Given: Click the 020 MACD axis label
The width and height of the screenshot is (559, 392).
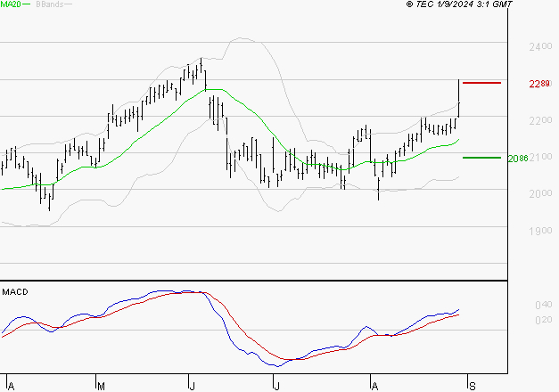Looking at the screenshot, I should click(543, 320).
